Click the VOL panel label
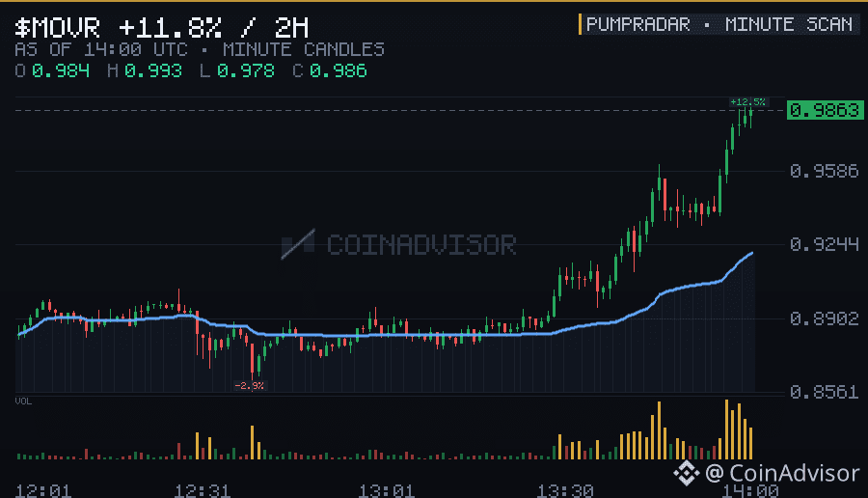The image size is (868, 498). coord(23,401)
